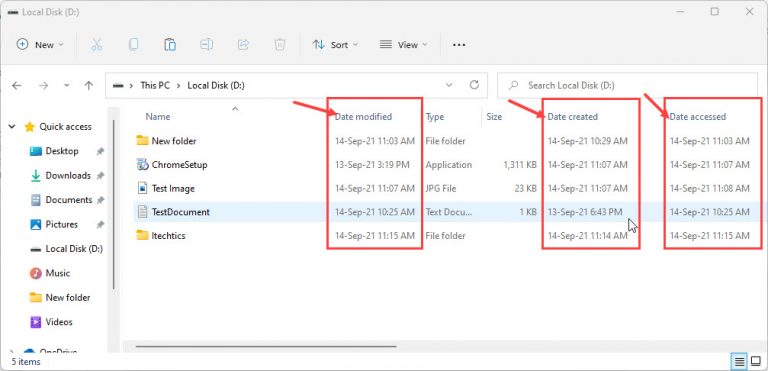Open the Sort dropdown menu
Image resolution: width=768 pixels, height=371 pixels.
[x=335, y=45]
